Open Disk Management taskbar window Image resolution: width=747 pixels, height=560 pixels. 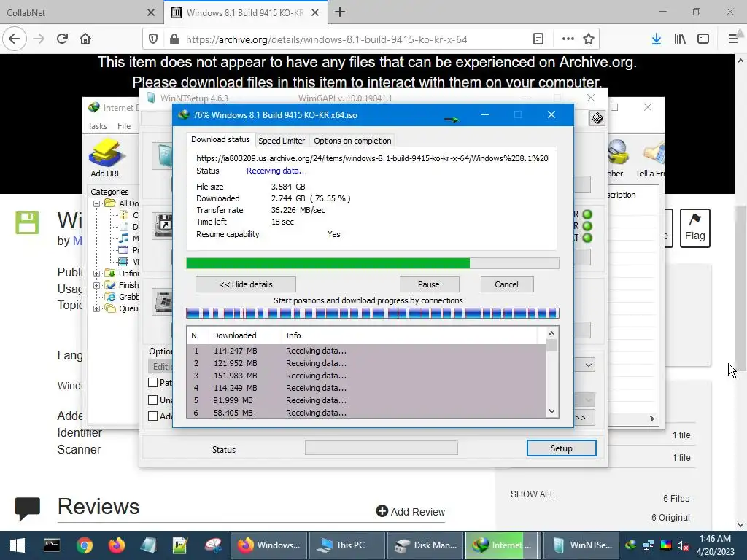pyautogui.click(x=425, y=545)
